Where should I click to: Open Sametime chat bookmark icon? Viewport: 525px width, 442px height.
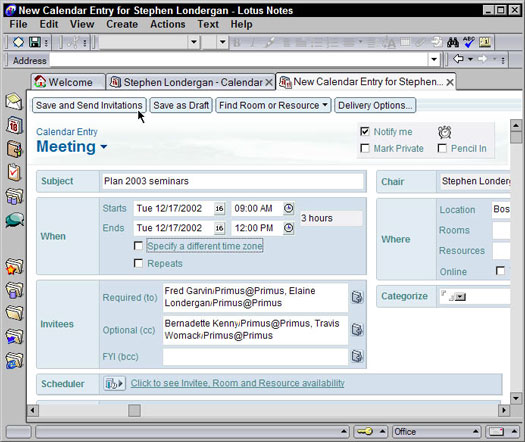[x=14, y=220]
